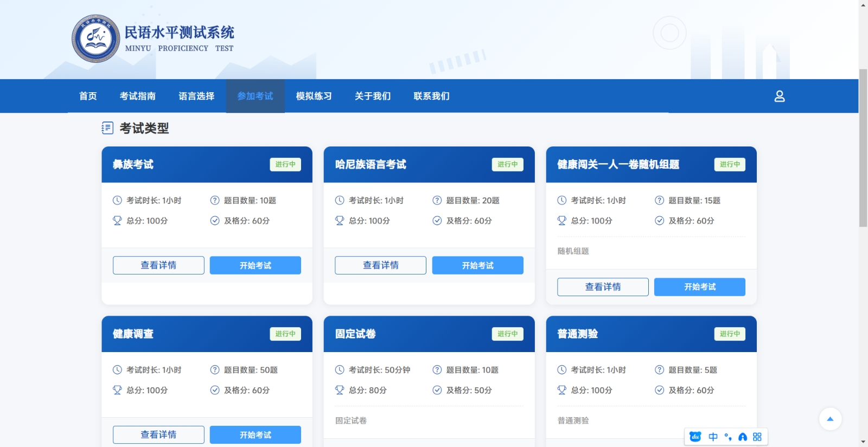Click the clock icon in 健康调查 card
This screenshot has width=868, height=447.
[117, 370]
